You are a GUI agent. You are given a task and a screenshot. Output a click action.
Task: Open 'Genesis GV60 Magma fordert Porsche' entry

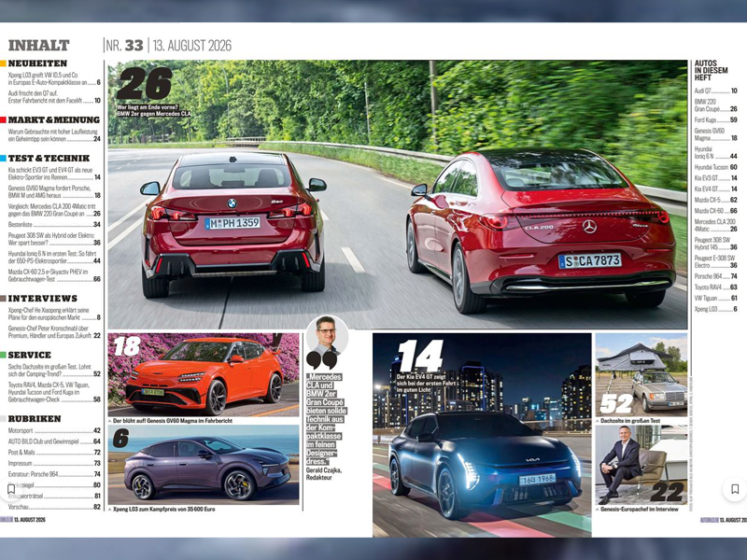pyautogui.click(x=54, y=191)
